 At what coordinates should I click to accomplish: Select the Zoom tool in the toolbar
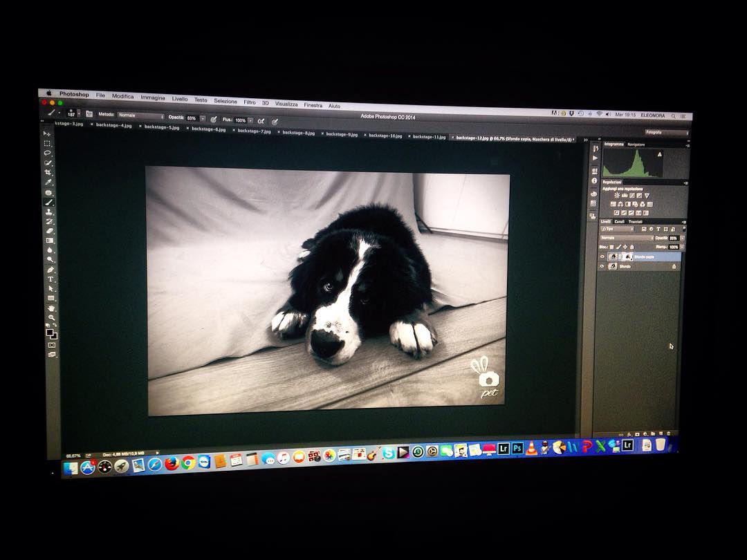coord(50,317)
